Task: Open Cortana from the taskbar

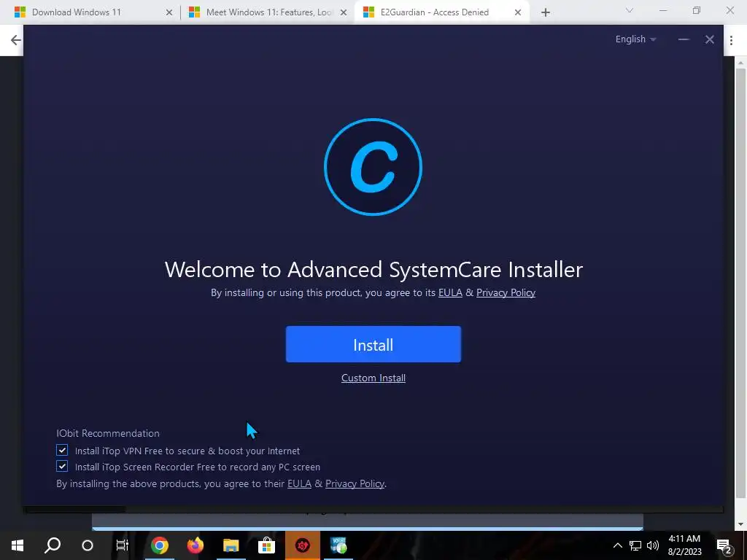Action: (88, 545)
